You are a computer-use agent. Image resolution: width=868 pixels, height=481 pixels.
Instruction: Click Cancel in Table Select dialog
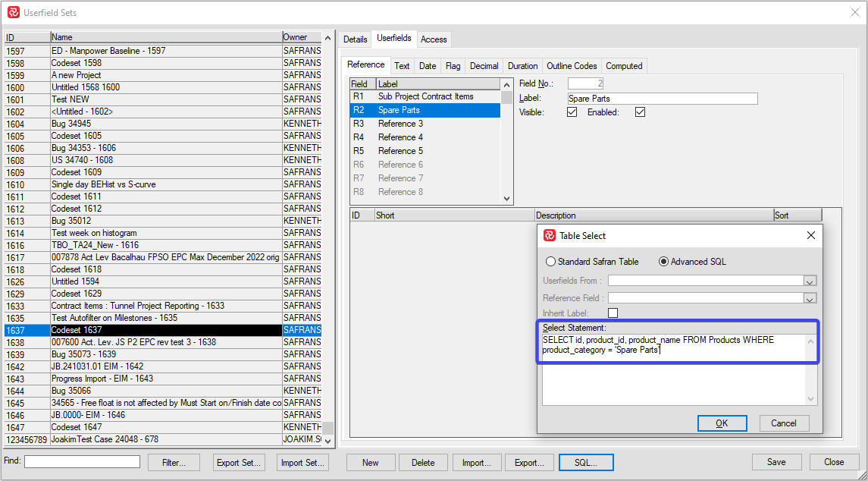point(784,423)
